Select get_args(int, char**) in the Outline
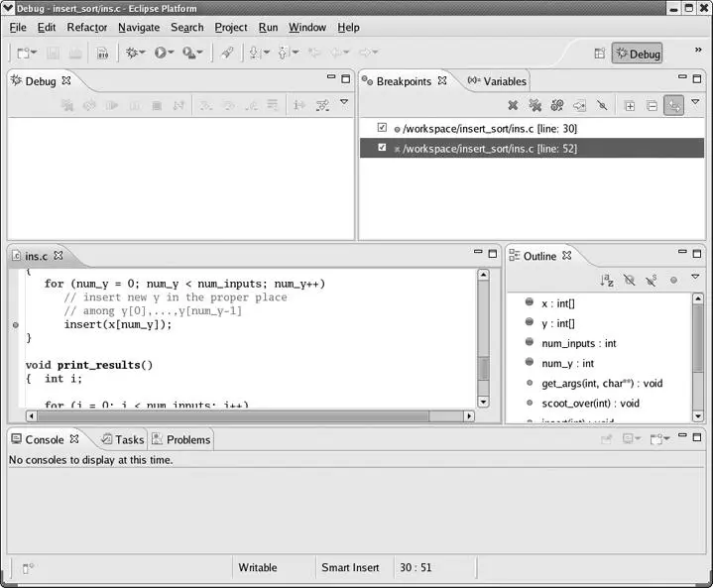 pos(601,383)
